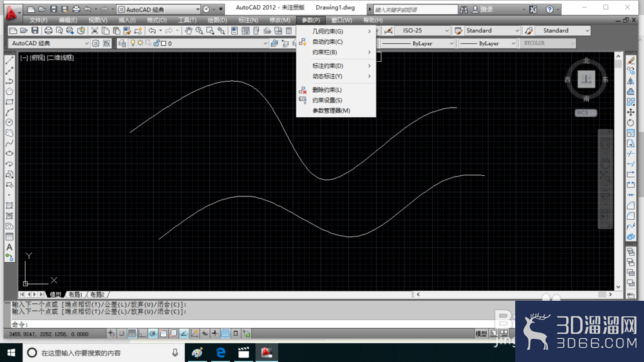The width and height of the screenshot is (644, 362).
Task: Toggle Object Snap Tracking in status bar
Action: click(184, 334)
